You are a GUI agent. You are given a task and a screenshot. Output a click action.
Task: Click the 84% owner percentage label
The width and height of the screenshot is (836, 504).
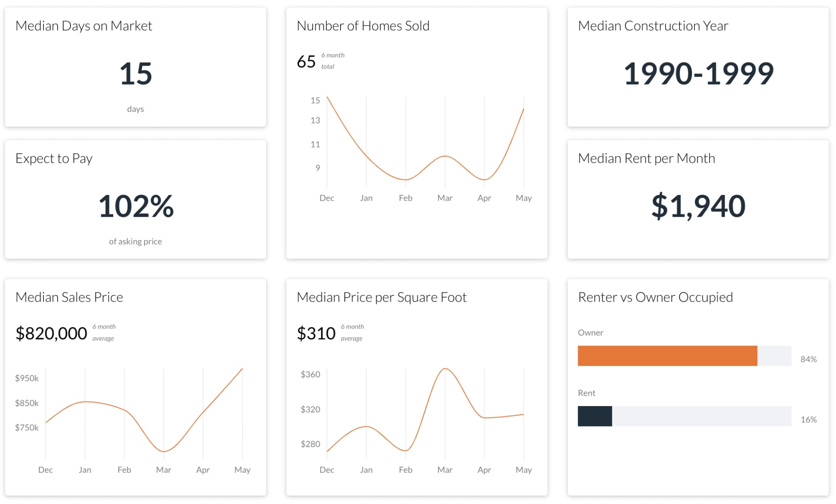point(808,359)
